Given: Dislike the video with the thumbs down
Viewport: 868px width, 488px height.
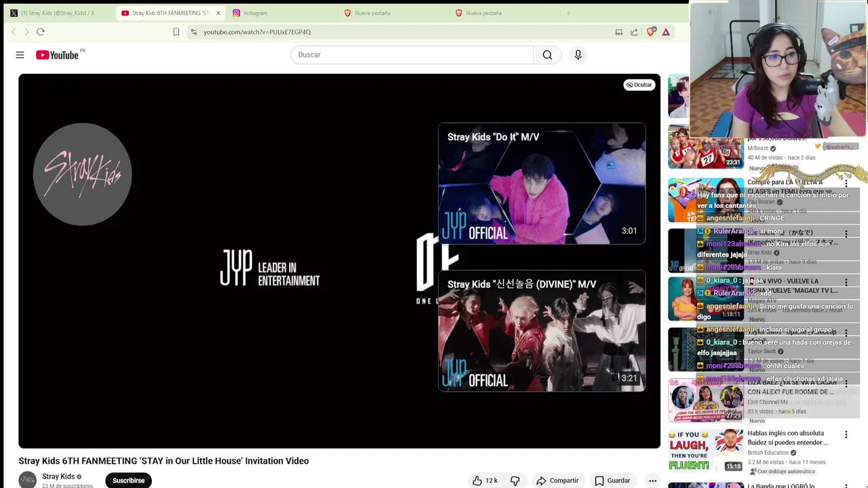Looking at the screenshot, I should coord(515,481).
